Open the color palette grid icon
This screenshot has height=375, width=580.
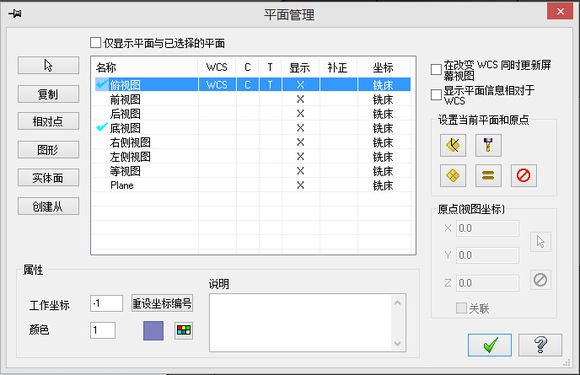pos(184,330)
